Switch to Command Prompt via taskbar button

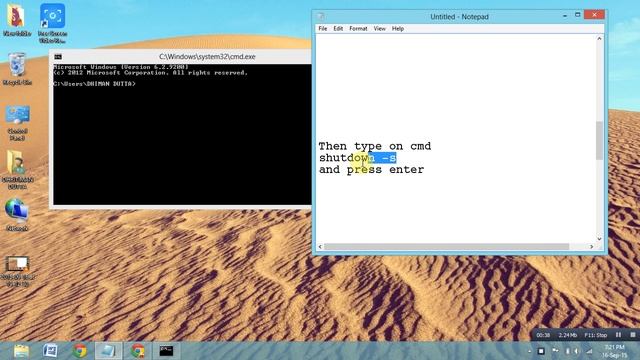coord(166,351)
